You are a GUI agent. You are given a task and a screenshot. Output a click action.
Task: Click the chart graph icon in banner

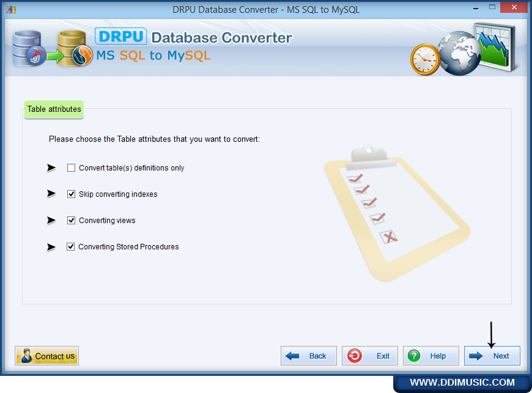(496, 47)
